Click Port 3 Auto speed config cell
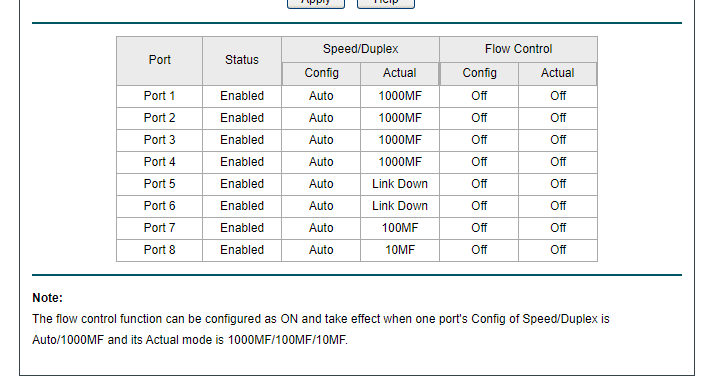The image size is (717, 390). pos(321,140)
